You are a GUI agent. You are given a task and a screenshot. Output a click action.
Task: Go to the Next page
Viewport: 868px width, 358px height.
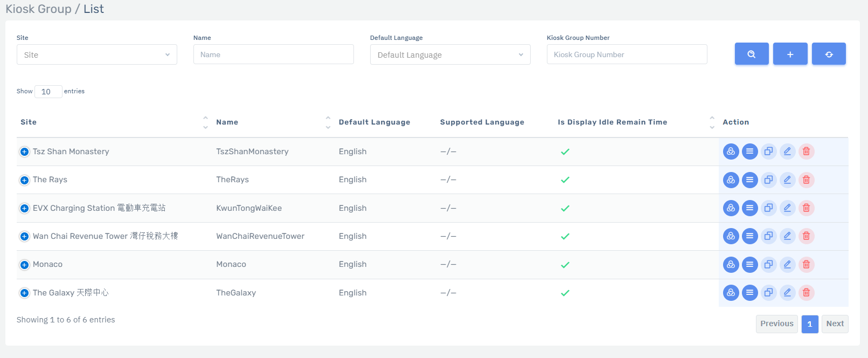pyautogui.click(x=835, y=324)
